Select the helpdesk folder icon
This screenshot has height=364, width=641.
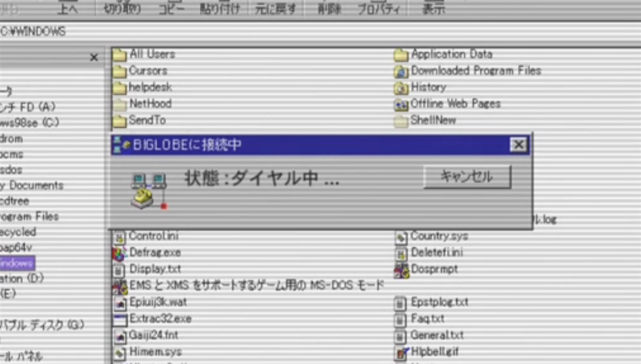click(x=119, y=88)
